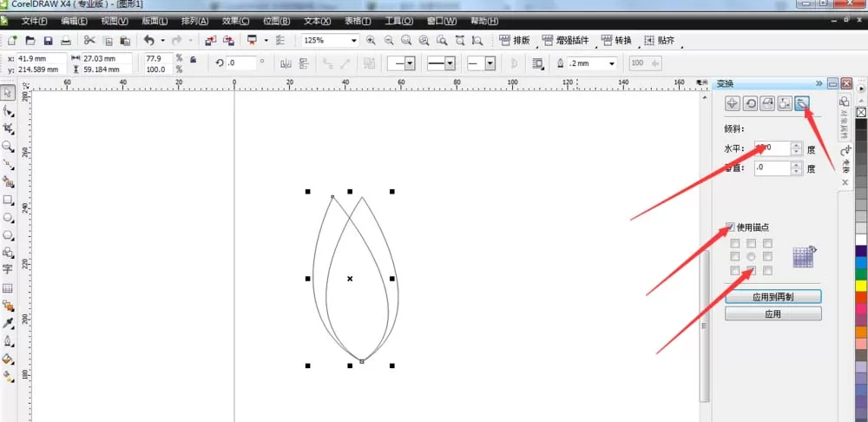Select the Crop tool

[x=8, y=129]
